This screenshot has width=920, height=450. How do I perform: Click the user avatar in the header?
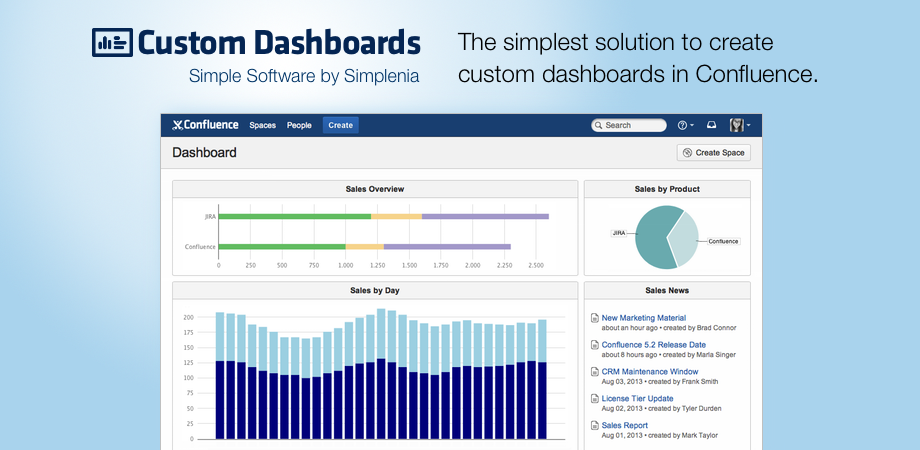[x=737, y=125]
